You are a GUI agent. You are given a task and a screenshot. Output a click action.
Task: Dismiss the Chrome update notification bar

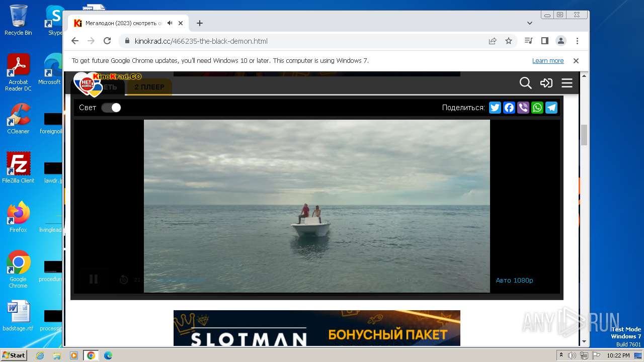(x=576, y=61)
